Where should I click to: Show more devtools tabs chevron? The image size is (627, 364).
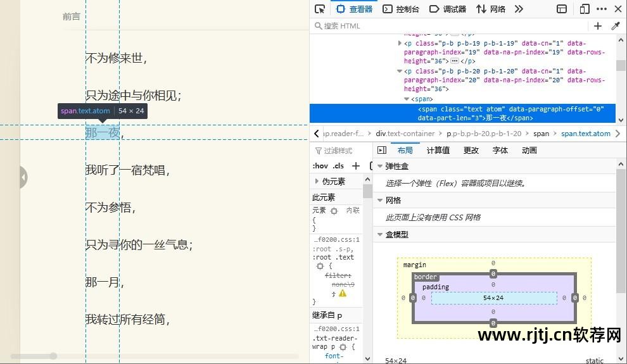[x=519, y=9]
